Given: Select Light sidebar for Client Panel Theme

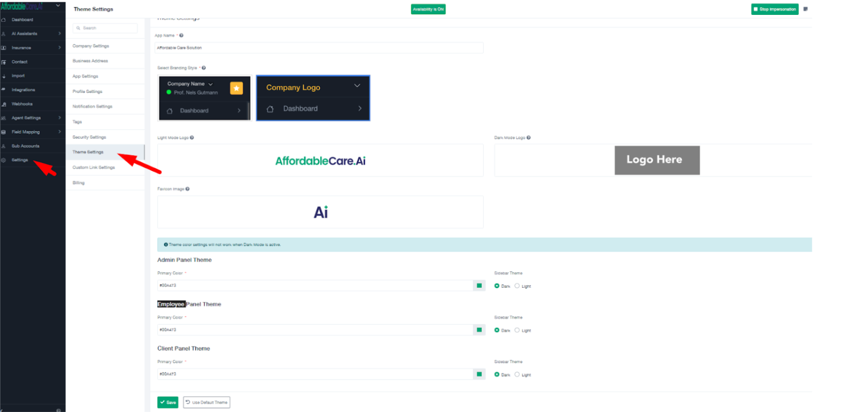Looking at the screenshot, I should click(x=517, y=375).
